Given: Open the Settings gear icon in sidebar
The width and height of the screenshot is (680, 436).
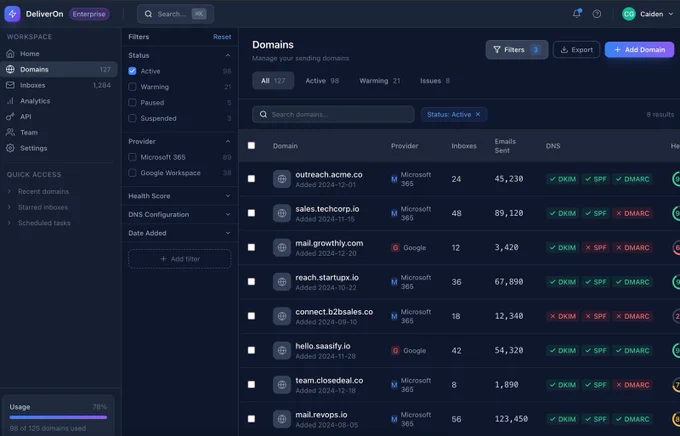Looking at the screenshot, I should [x=10, y=148].
